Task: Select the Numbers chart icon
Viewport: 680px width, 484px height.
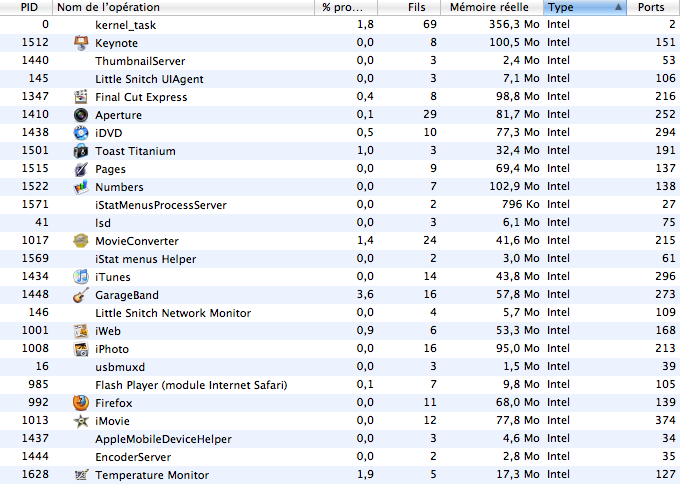Action: pyautogui.click(x=81, y=187)
